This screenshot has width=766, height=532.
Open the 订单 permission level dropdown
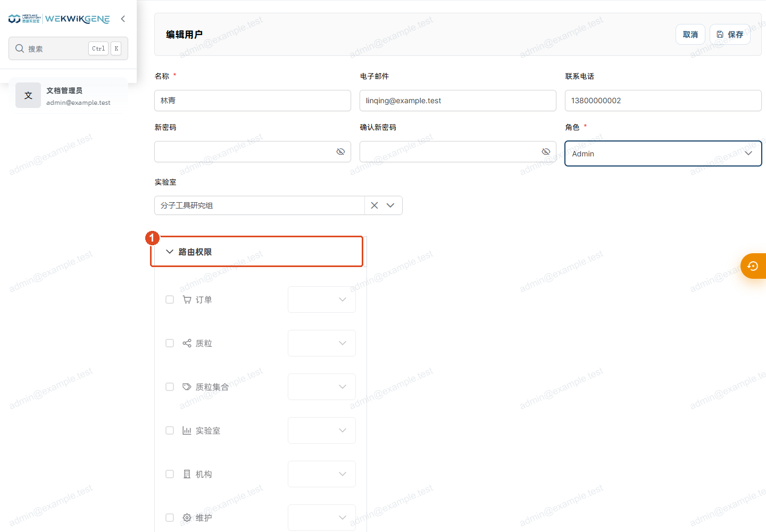[x=322, y=300]
